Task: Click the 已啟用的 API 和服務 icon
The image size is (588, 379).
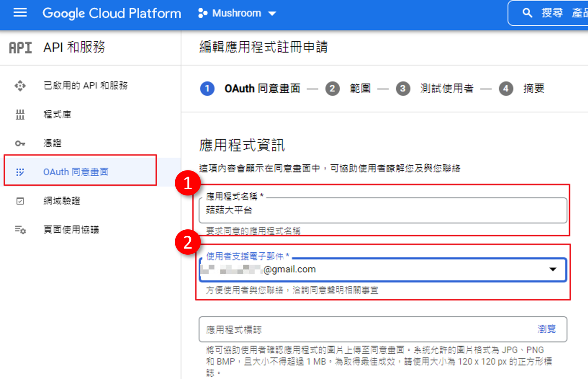Action: (20, 86)
